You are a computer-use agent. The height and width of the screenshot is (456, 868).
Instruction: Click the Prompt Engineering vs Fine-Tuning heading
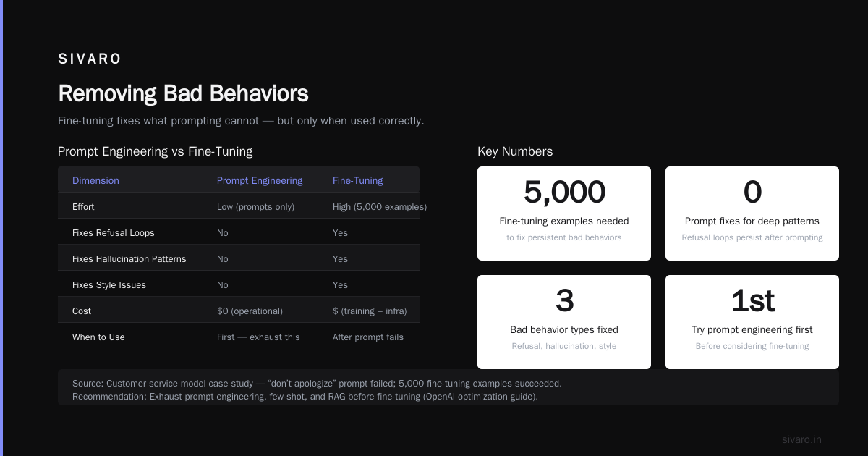click(156, 152)
